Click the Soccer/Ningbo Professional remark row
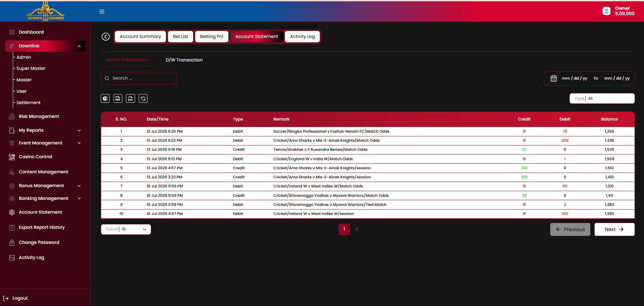644x306 pixels. 331,131
